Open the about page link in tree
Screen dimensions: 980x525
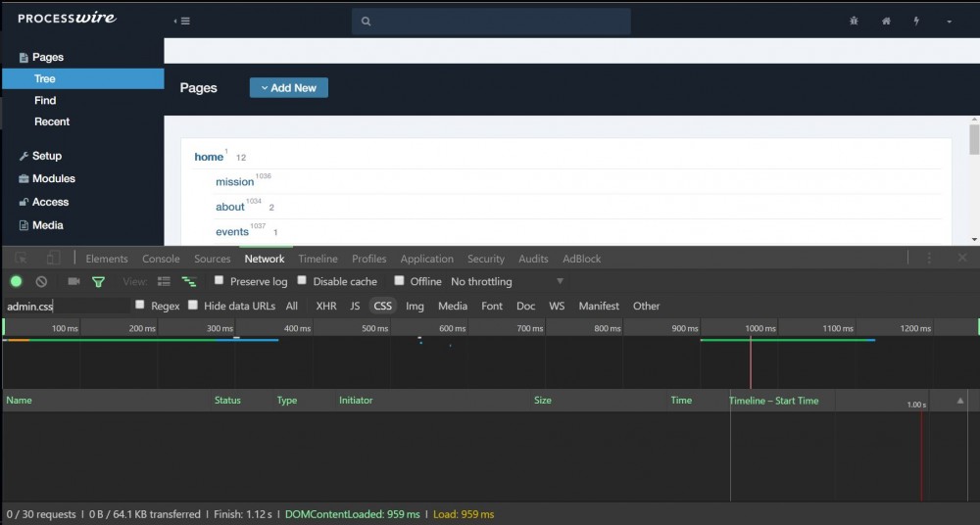[230, 207]
